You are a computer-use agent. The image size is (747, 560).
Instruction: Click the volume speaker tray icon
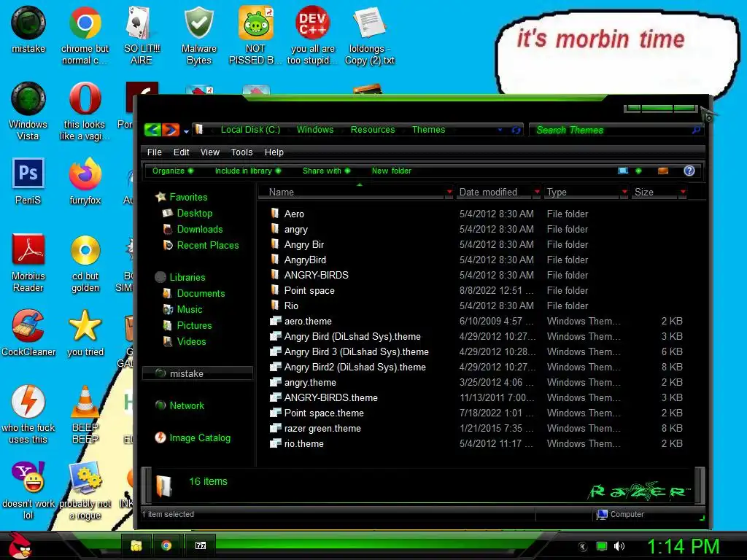[x=619, y=546]
